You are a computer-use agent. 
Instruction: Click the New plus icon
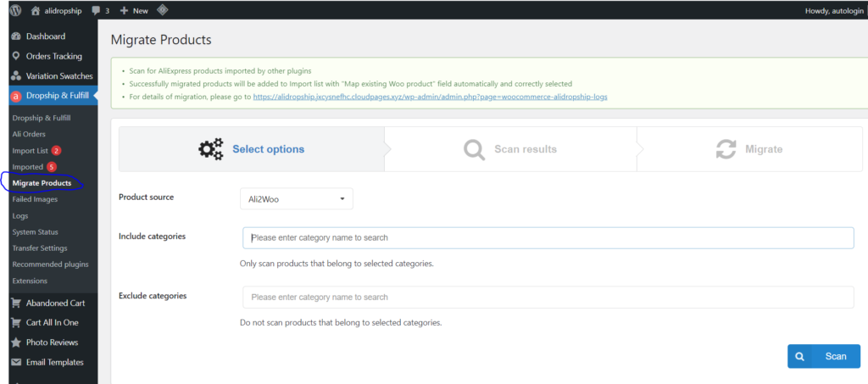[x=124, y=10]
